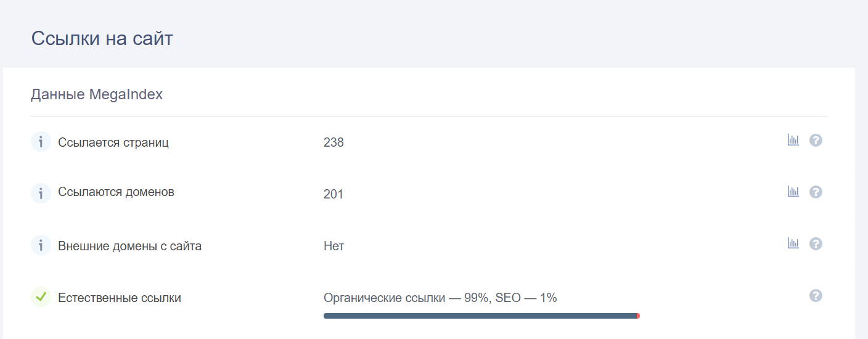868x339 pixels.
Task: Click the value 201 for linking domains
Action: [334, 194]
